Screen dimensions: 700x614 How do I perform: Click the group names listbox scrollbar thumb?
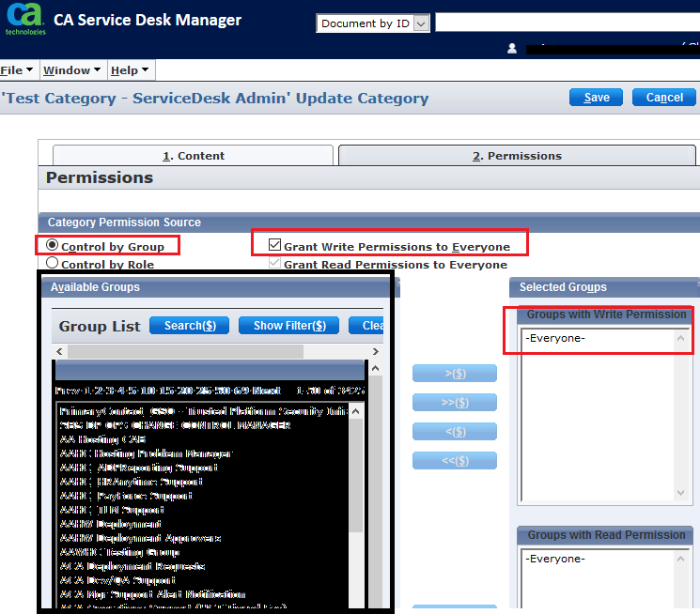point(356,475)
